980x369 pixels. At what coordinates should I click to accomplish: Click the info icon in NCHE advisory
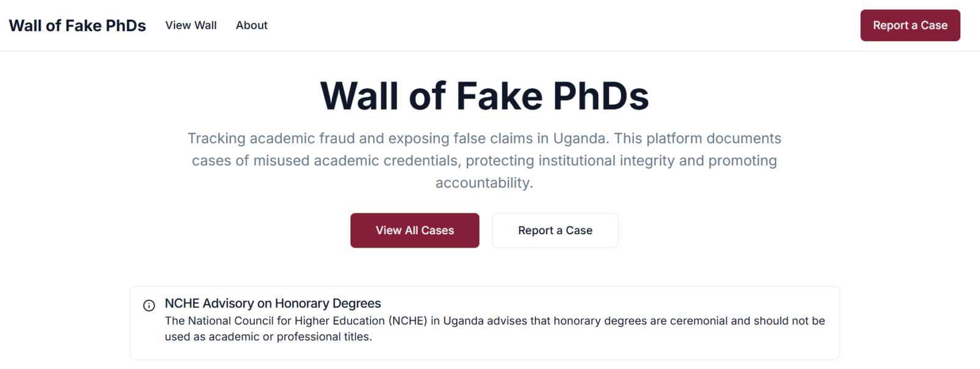click(149, 305)
